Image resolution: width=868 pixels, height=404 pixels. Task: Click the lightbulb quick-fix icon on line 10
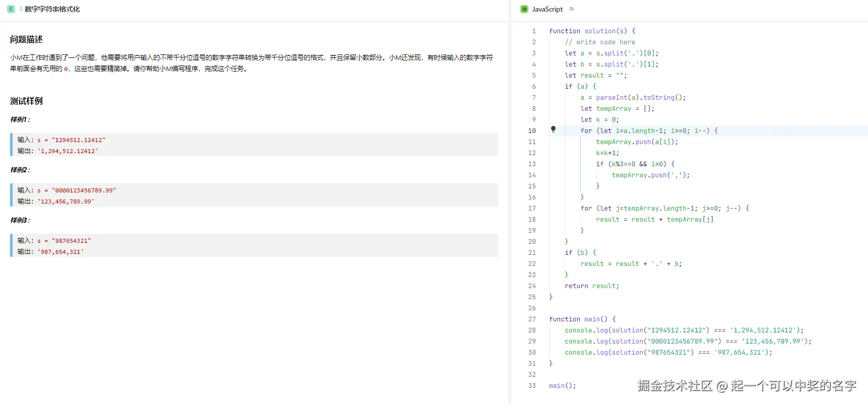(x=553, y=129)
